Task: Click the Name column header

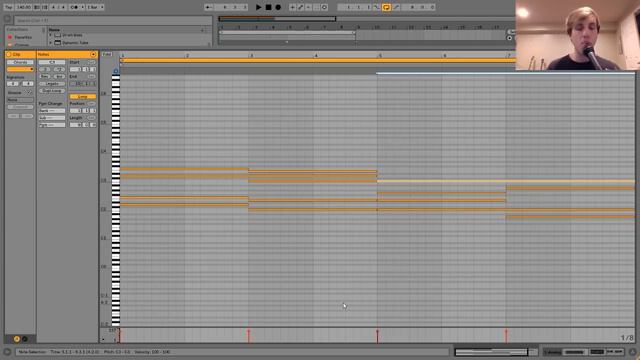Action: (x=54, y=30)
